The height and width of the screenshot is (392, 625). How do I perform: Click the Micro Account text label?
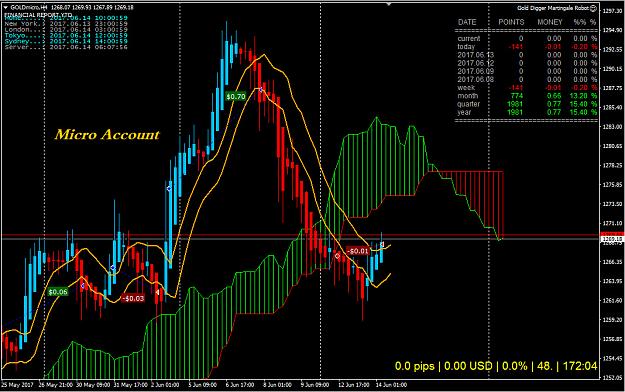(x=107, y=135)
